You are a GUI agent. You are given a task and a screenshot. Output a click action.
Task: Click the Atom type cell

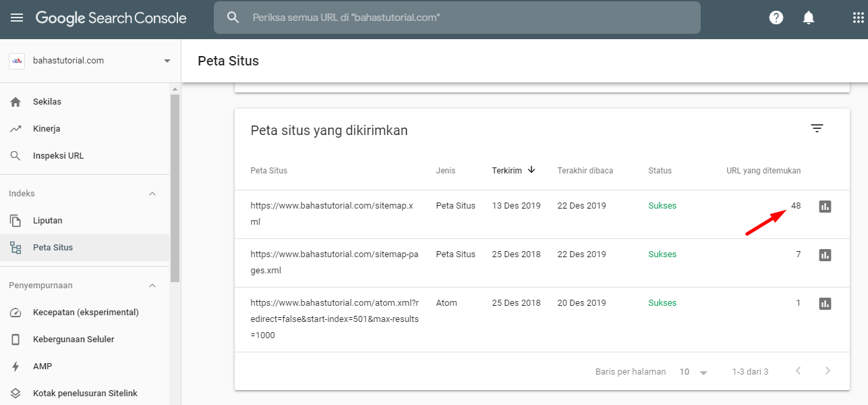click(x=446, y=303)
